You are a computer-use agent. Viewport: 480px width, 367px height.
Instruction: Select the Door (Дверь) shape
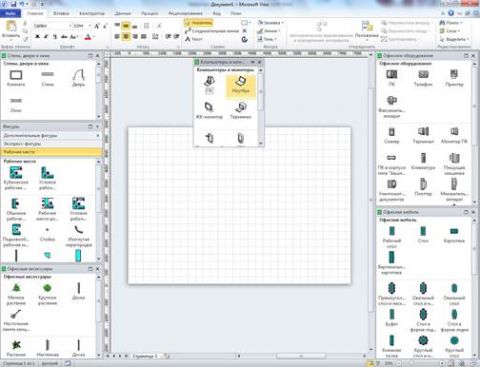pos(79,79)
